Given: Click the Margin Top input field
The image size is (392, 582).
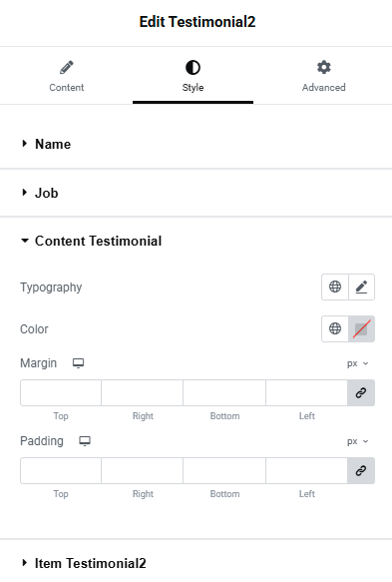Looking at the screenshot, I should click(61, 392).
